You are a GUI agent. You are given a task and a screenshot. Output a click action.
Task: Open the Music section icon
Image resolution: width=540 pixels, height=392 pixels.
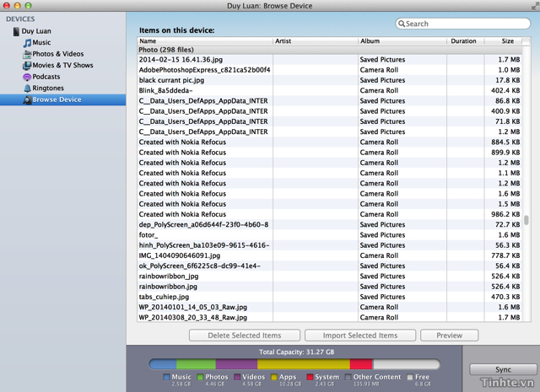click(27, 42)
